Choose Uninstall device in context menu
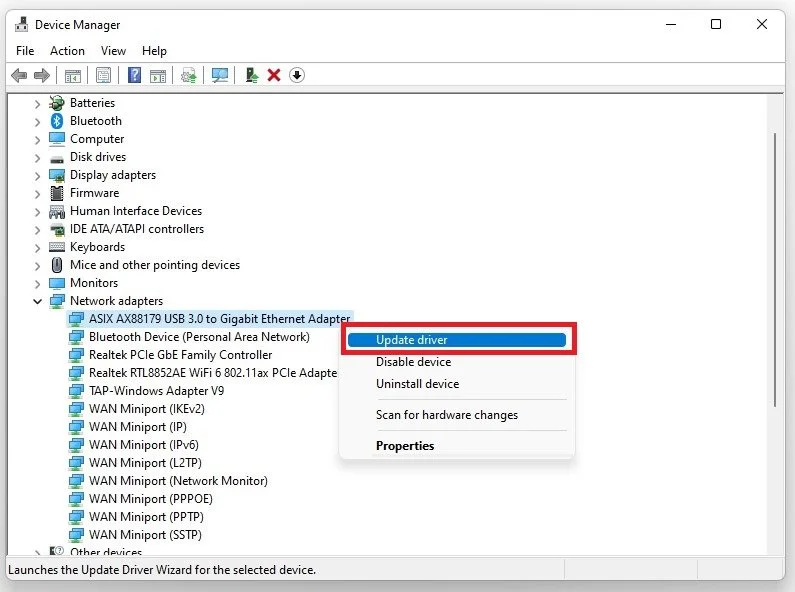Viewport: 795px width, 592px height. tap(457, 384)
